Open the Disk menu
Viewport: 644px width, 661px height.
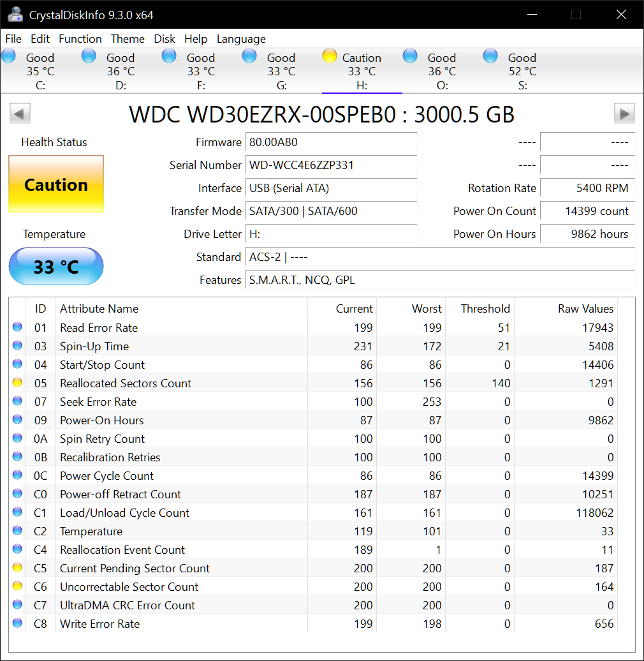(x=165, y=39)
